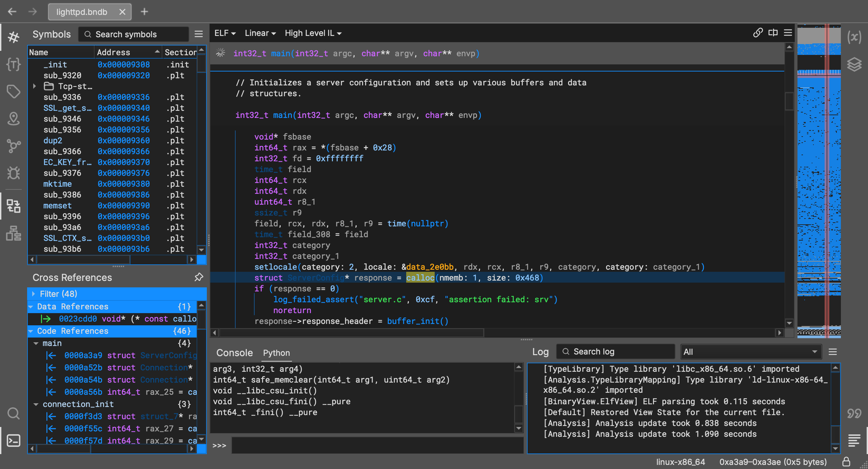Select the lighttpd.bndb file tab
The width and height of the screenshot is (868, 469).
(x=82, y=12)
